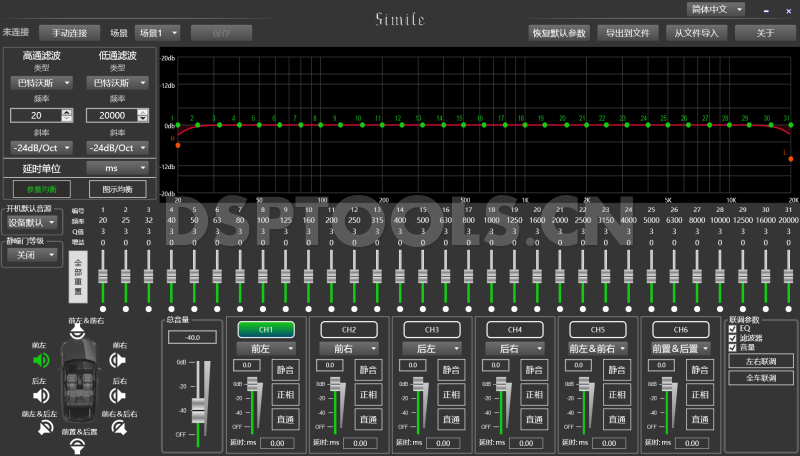Click the 总音量 master volume slider handle
The width and height of the screenshot is (800, 456).
[198, 411]
